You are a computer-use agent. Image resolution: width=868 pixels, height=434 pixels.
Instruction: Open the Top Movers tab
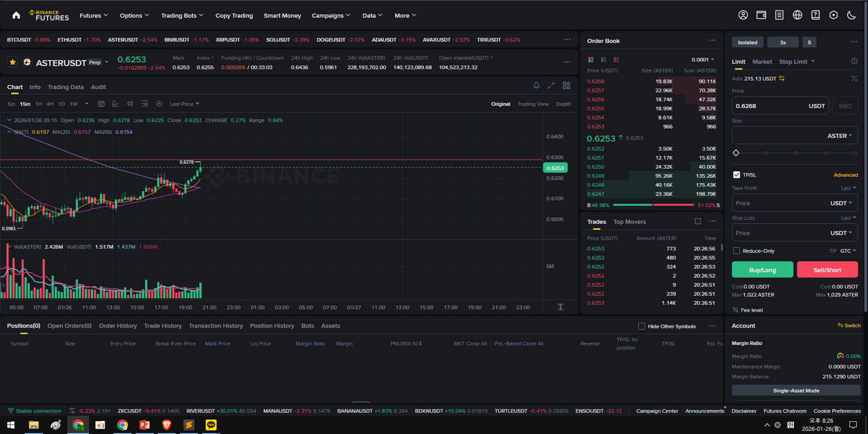click(630, 221)
